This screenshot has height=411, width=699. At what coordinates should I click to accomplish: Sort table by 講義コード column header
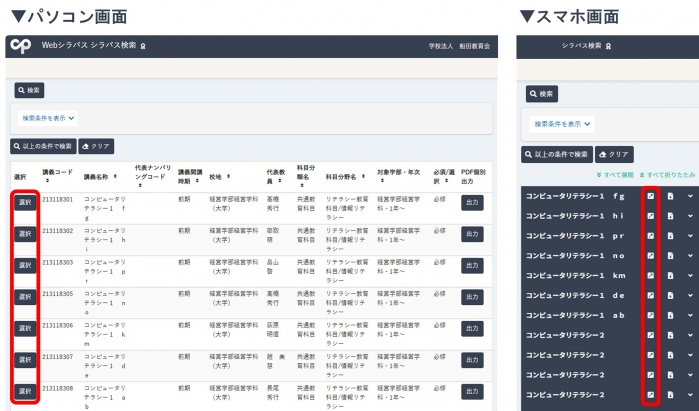point(57,175)
